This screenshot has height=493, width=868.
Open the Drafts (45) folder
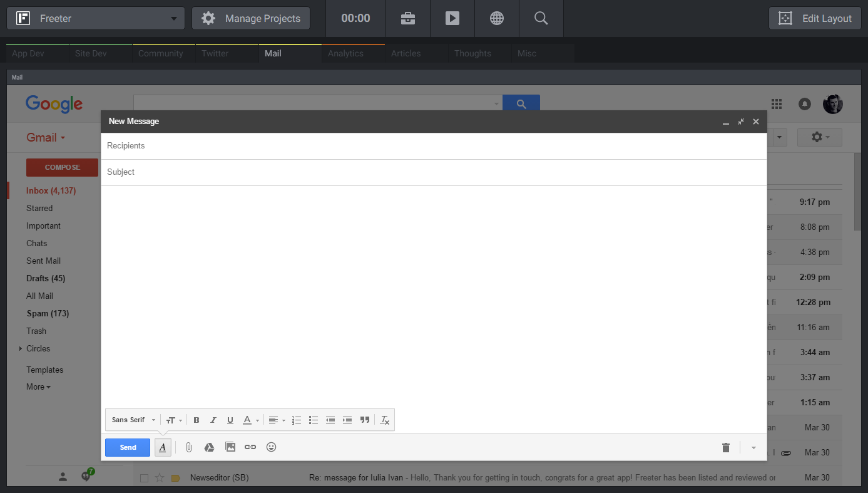point(46,278)
